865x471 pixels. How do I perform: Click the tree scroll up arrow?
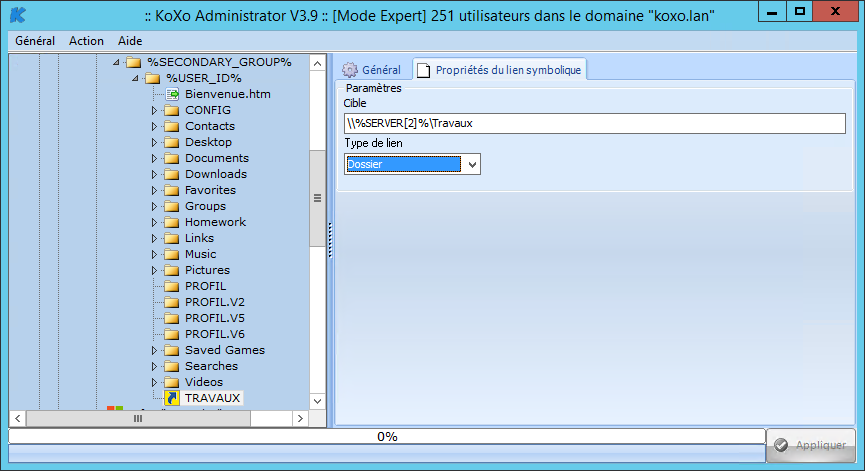tap(317, 63)
